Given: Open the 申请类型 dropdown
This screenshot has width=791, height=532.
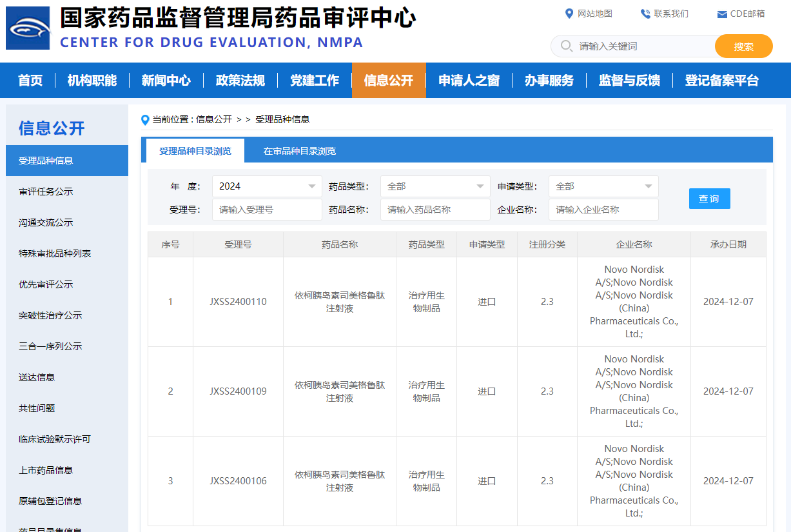Looking at the screenshot, I should click(x=603, y=186).
